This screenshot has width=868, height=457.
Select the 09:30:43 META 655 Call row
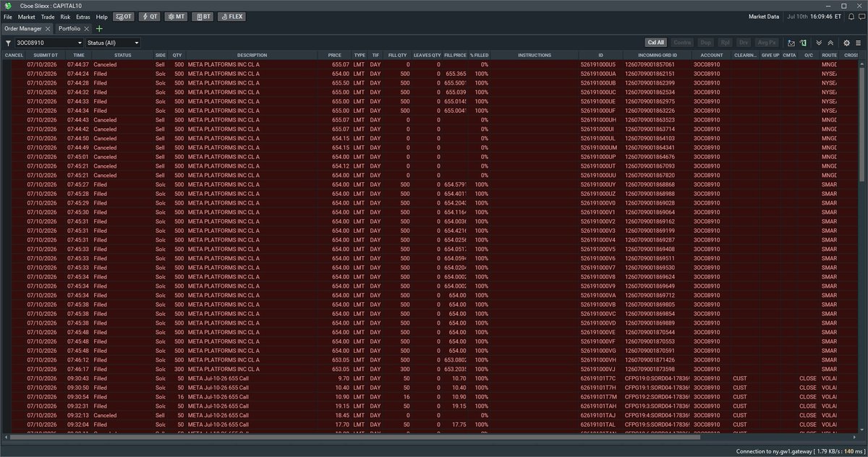(x=429, y=378)
